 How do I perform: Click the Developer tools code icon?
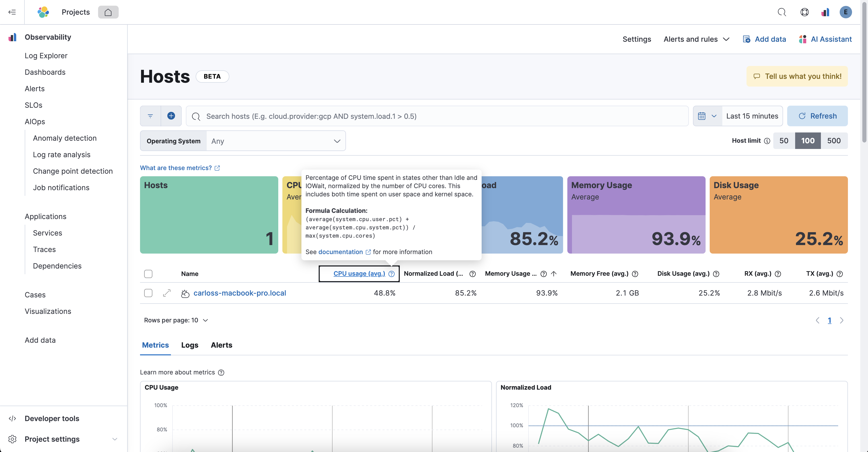point(12,418)
